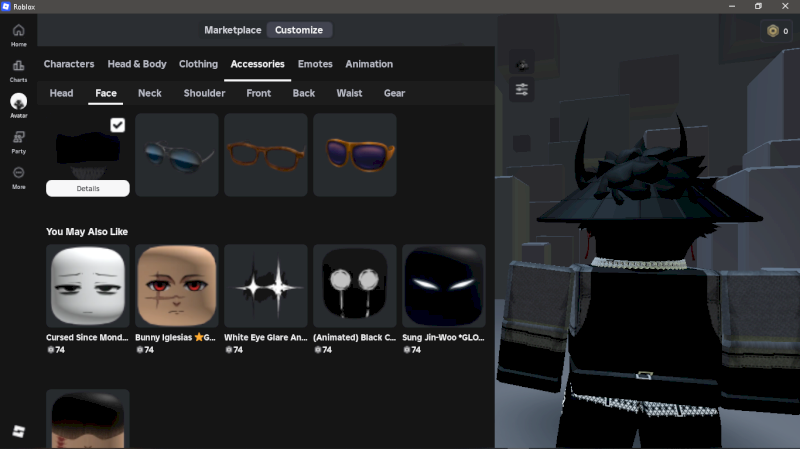Switch to the Marketplace tab
This screenshot has height=449, width=800.
[x=233, y=30]
